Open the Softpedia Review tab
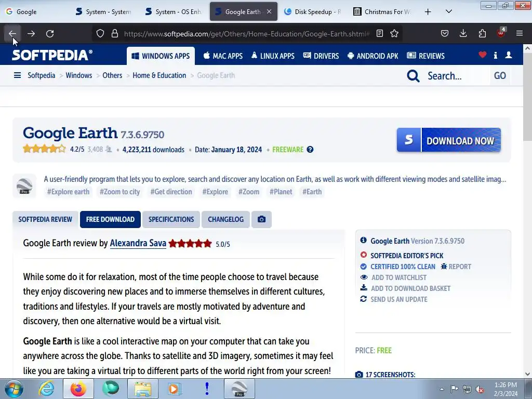 click(45, 219)
